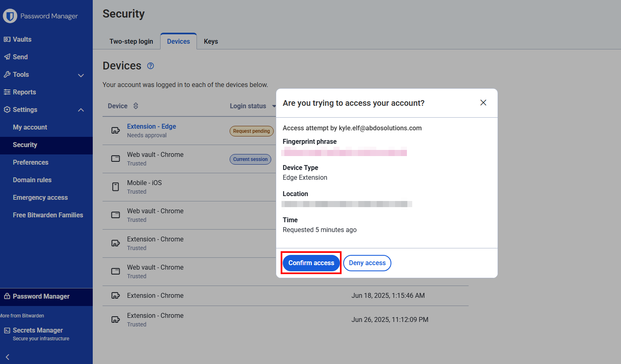Click the Tools wrench icon

coord(7,74)
